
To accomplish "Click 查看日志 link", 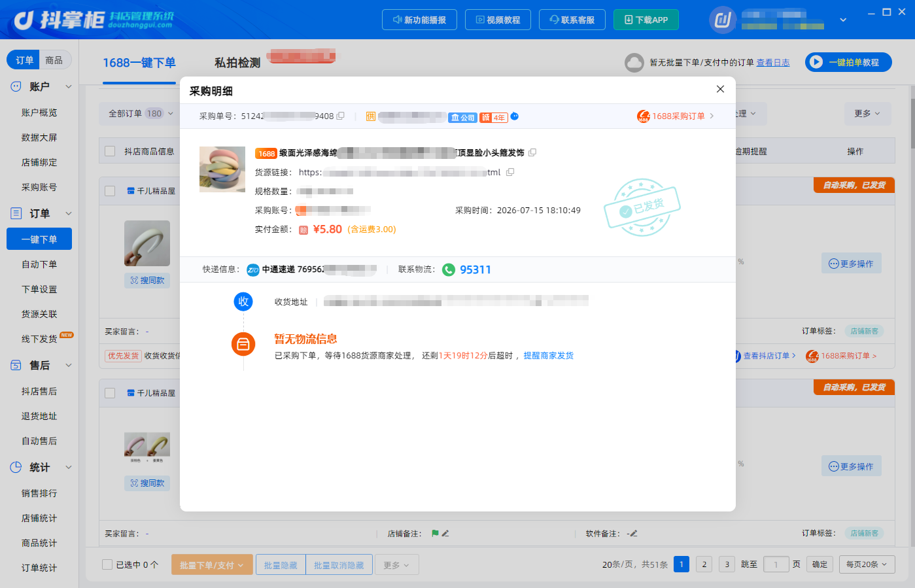I will [773, 63].
